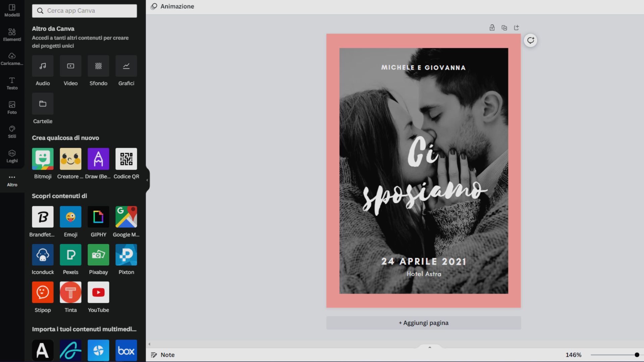
Task: Open the Pixabay app
Action: [x=98, y=255]
